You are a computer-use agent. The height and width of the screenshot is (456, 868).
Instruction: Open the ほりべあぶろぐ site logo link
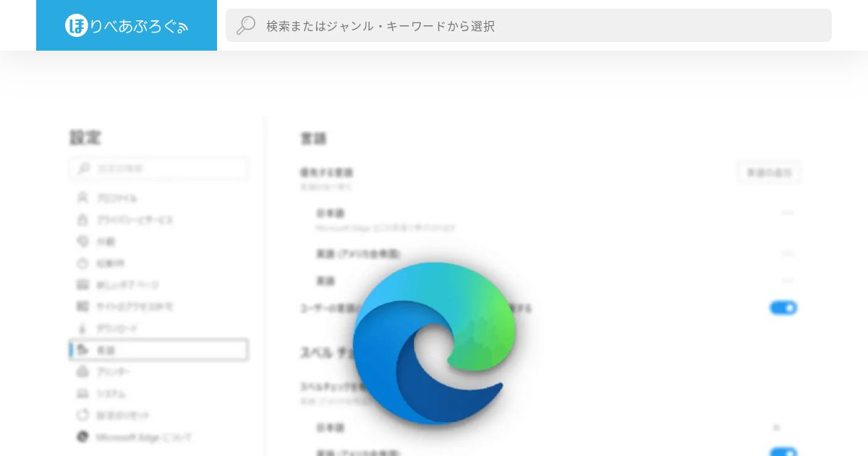[127, 25]
